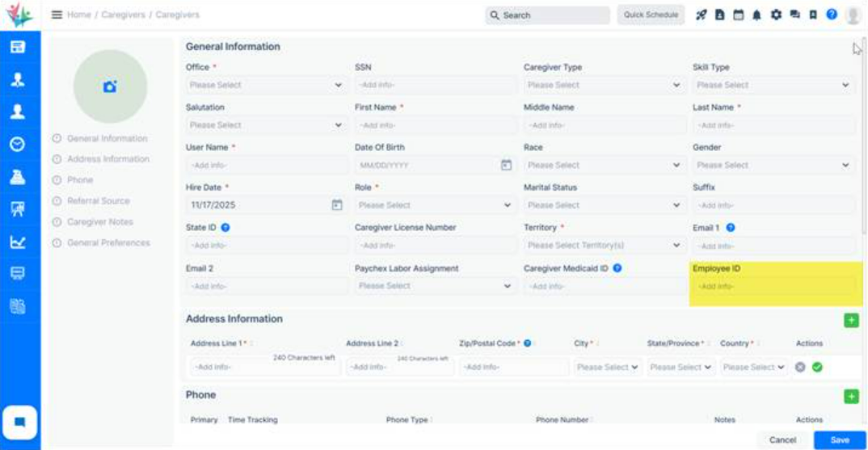Open the line chart icon in sidebar
Viewport: 868px width, 450px height.
[18, 242]
